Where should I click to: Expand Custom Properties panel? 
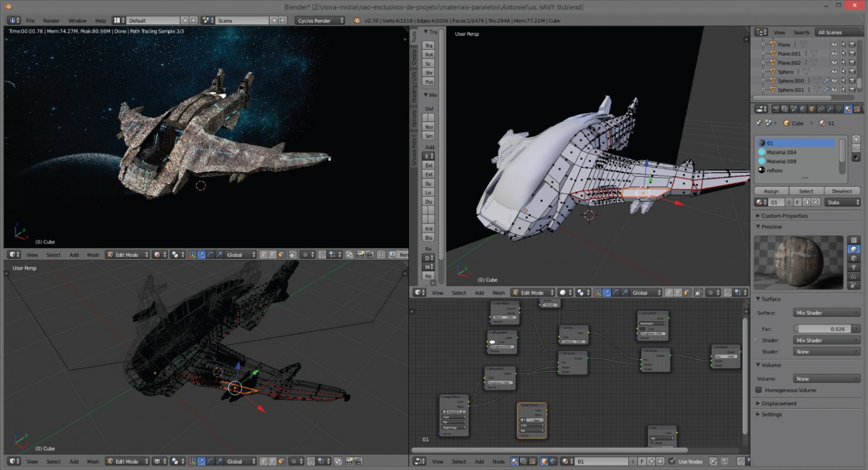[x=784, y=216]
